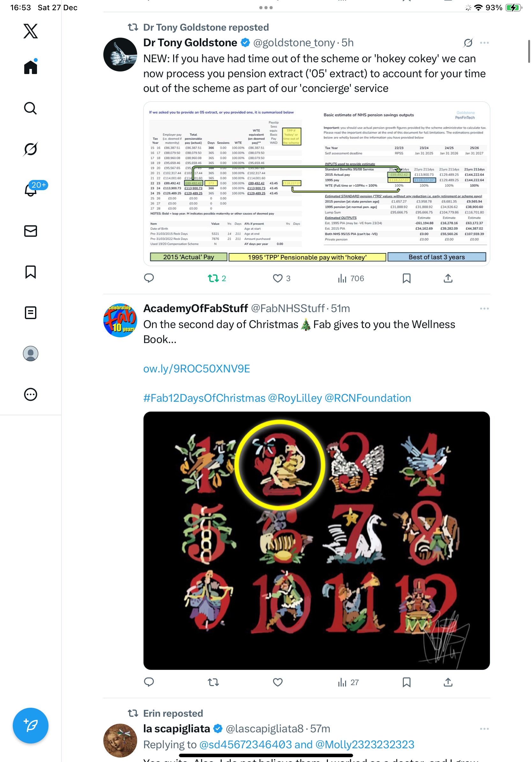The image size is (532, 762).
Task: Tap the compose new post button
Action: (x=31, y=726)
